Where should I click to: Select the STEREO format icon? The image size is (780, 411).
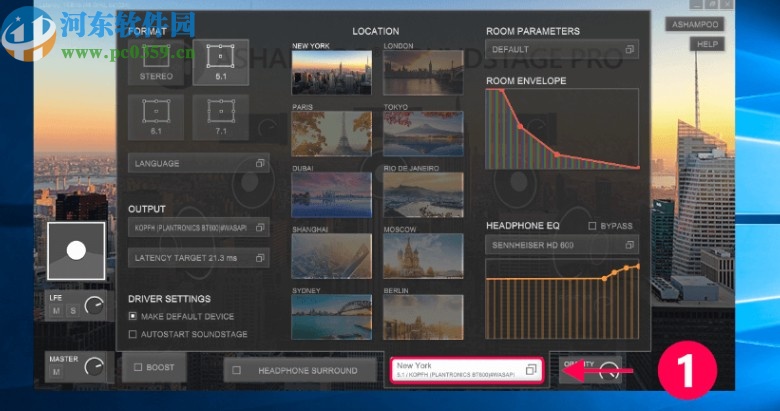[x=156, y=62]
